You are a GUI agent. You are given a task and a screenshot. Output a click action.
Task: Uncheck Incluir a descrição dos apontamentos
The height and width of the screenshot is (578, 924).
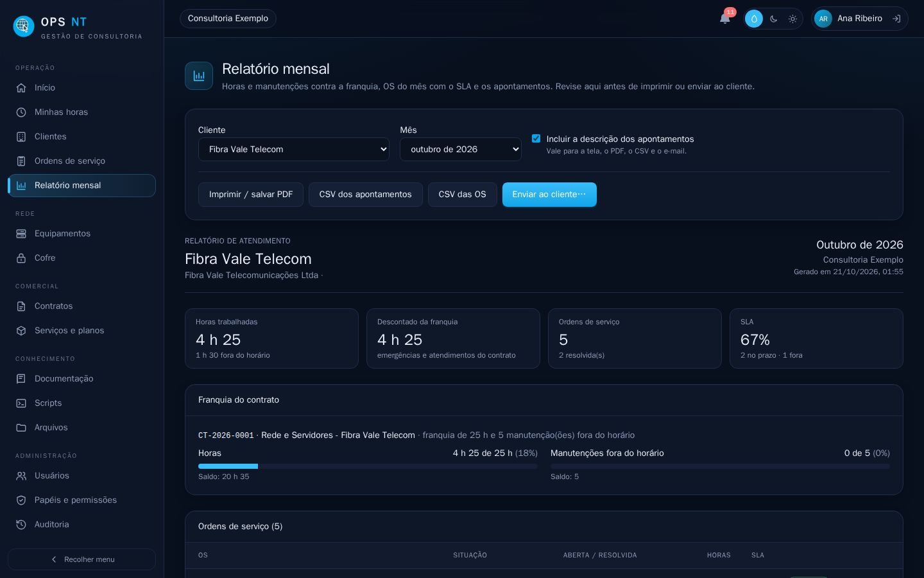tap(536, 139)
